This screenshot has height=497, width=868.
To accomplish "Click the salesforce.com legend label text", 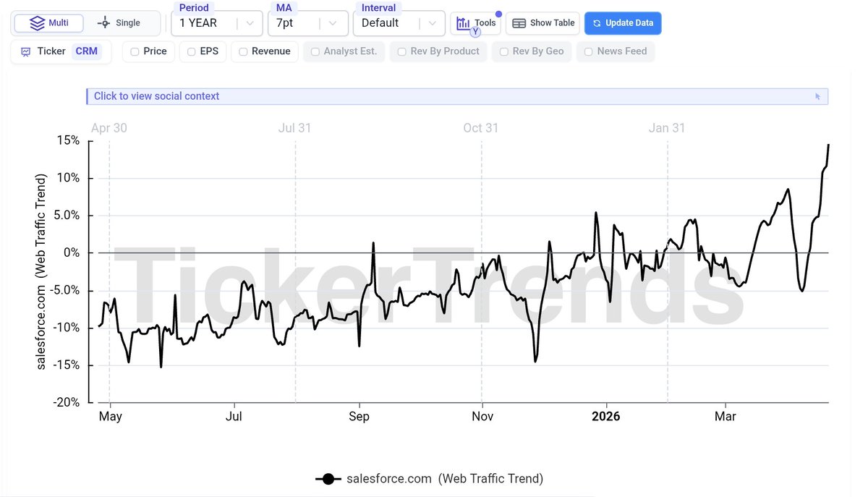I will coord(445,479).
